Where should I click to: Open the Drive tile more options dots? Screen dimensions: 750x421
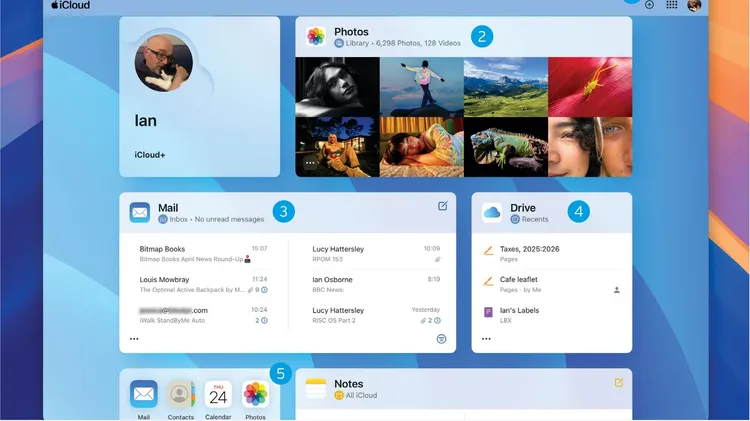[x=486, y=339]
